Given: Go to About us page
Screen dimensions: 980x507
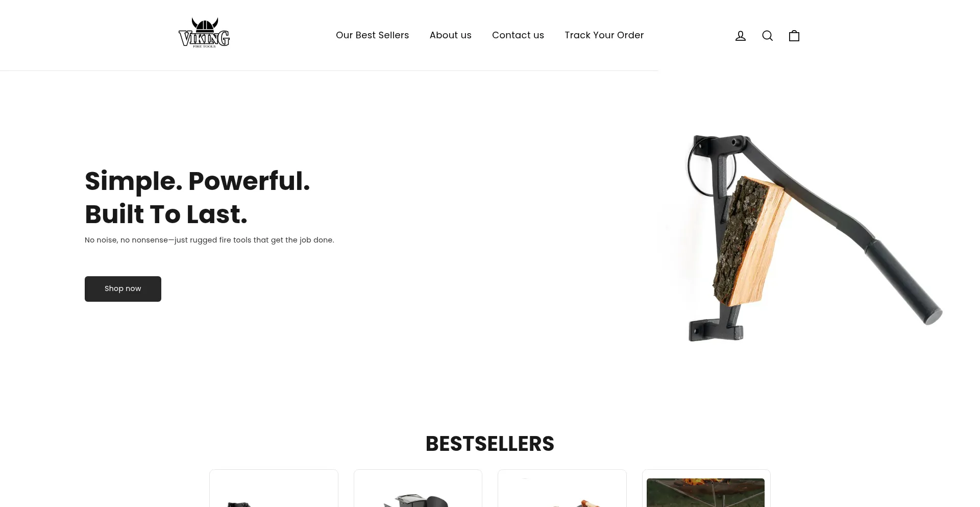Looking at the screenshot, I should coord(451,35).
